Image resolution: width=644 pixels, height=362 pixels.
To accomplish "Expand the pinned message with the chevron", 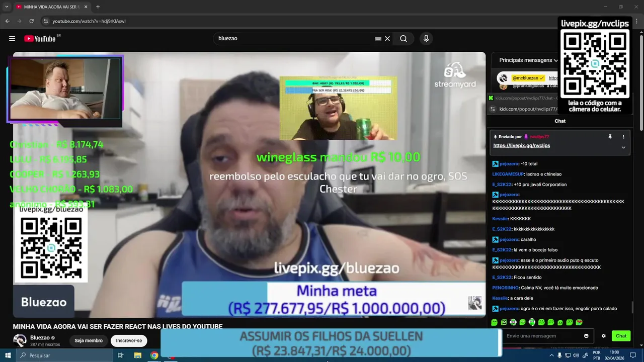I will [x=623, y=147].
